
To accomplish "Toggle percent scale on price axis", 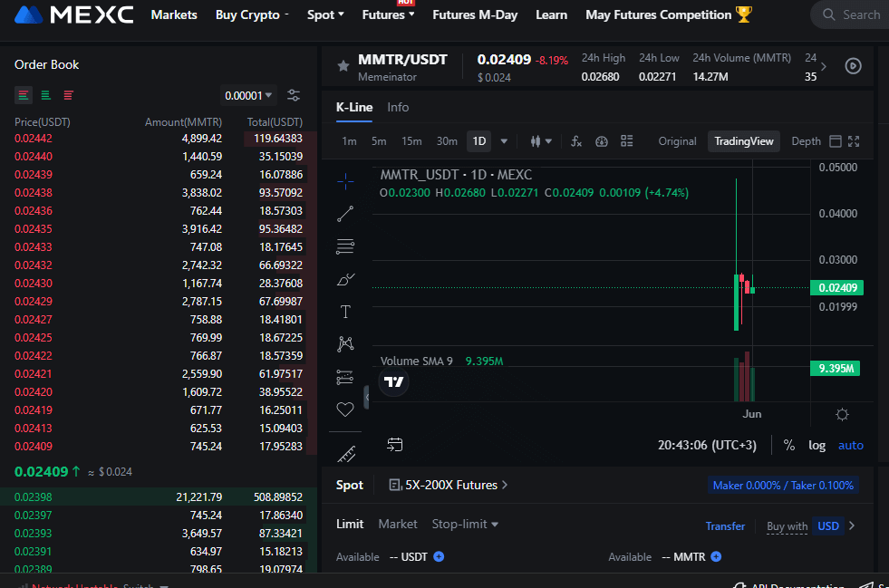I will (789, 445).
